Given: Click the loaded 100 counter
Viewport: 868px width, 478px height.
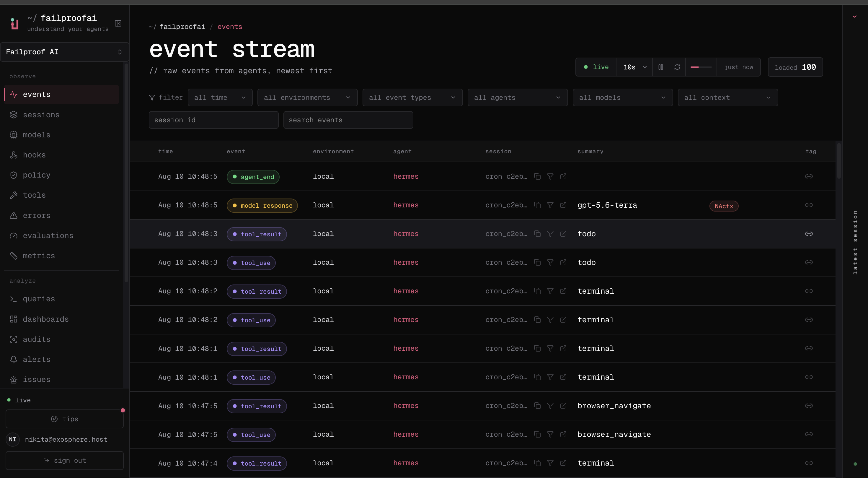Looking at the screenshot, I should point(795,67).
